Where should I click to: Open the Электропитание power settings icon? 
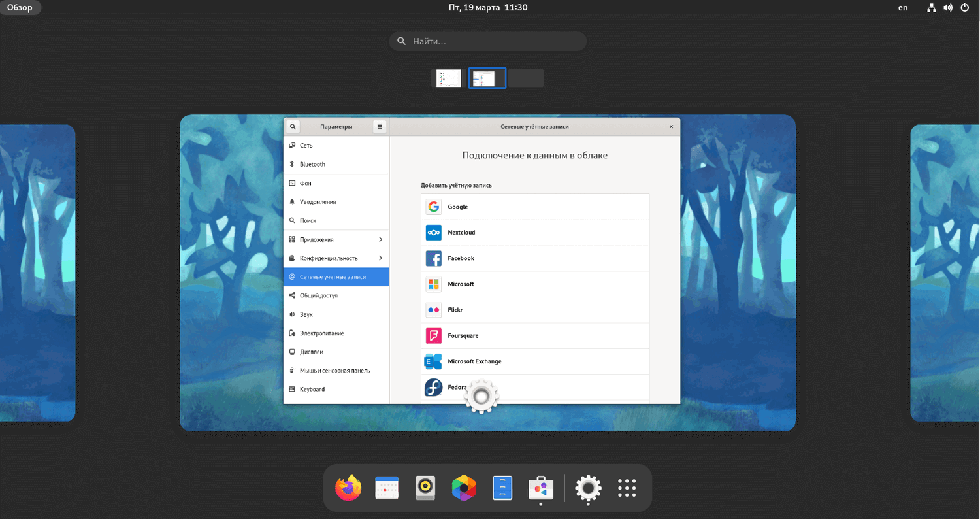click(x=292, y=333)
